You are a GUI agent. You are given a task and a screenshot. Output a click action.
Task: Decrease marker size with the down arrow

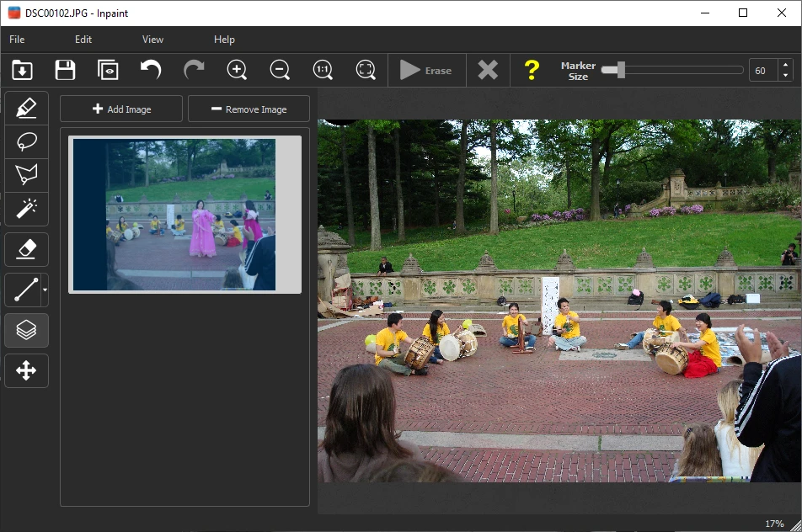click(x=785, y=76)
